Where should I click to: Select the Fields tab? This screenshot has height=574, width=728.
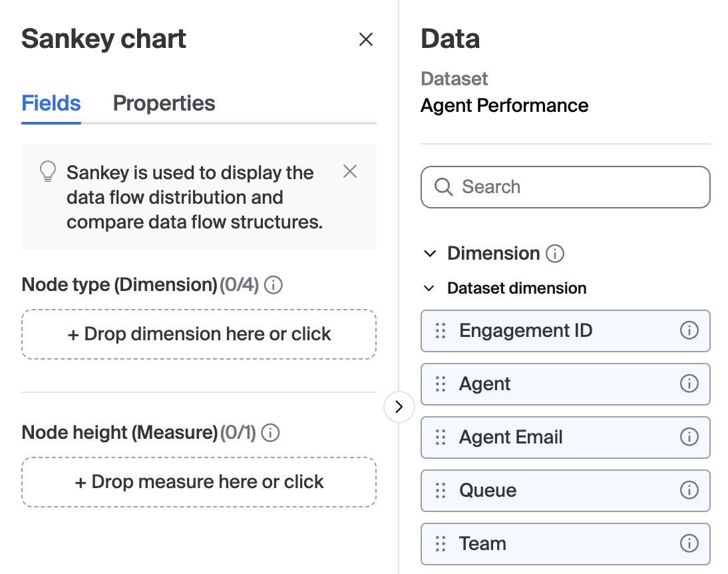pos(51,103)
